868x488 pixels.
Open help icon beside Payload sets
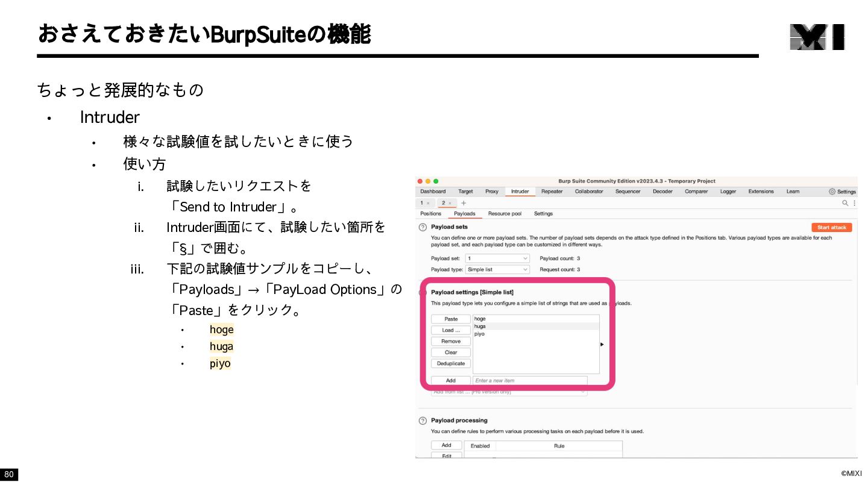[423, 228]
